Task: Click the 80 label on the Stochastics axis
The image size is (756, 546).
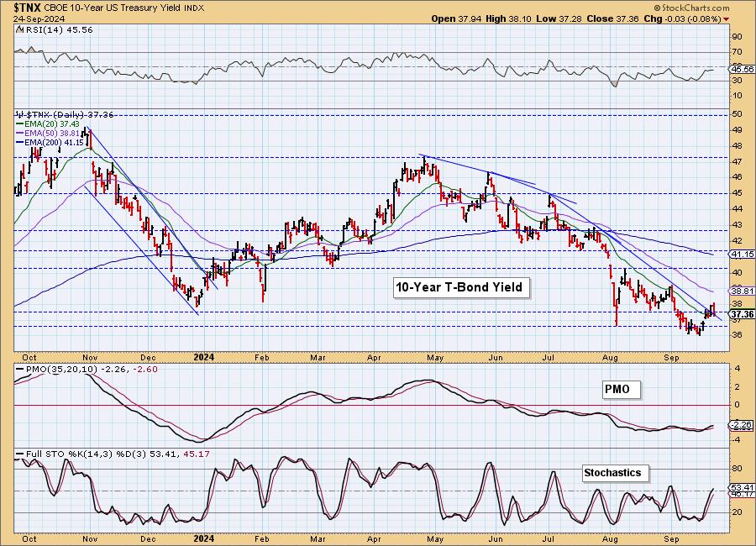Action: (737, 469)
